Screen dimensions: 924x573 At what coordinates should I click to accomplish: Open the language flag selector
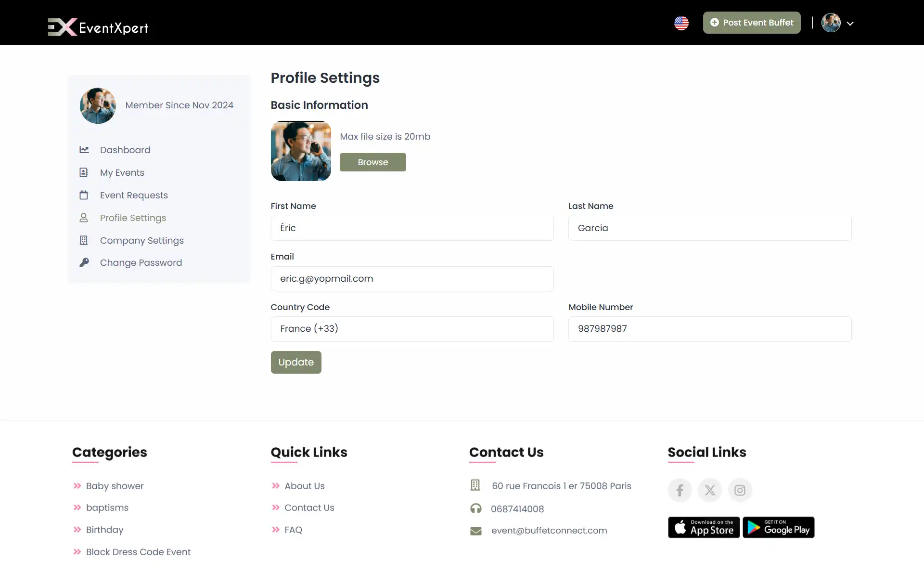681,23
